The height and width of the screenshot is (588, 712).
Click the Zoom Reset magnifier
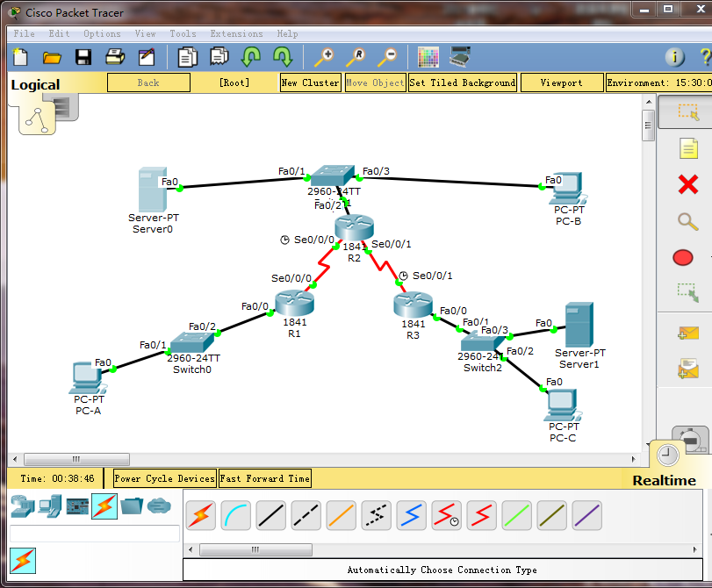pyautogui.click(x=356, y=58)
